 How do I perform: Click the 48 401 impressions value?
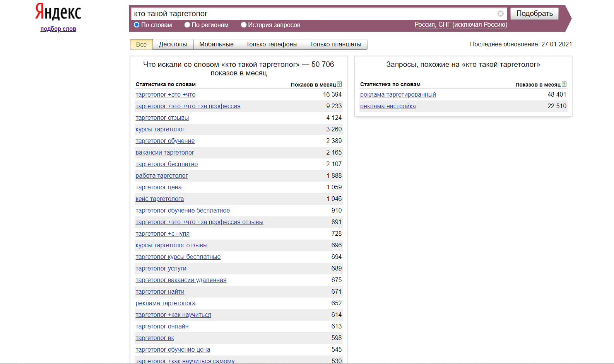click(557, 95)
